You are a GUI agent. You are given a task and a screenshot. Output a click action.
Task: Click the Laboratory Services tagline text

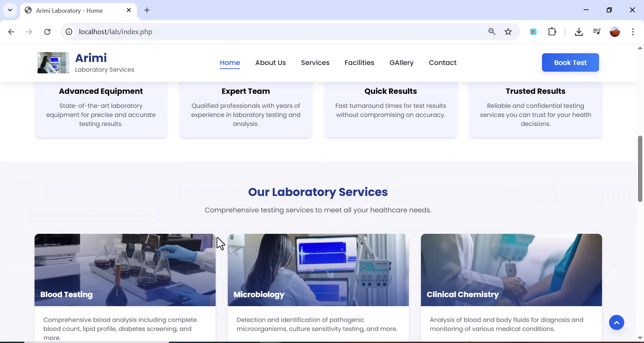tap(105, 70)
